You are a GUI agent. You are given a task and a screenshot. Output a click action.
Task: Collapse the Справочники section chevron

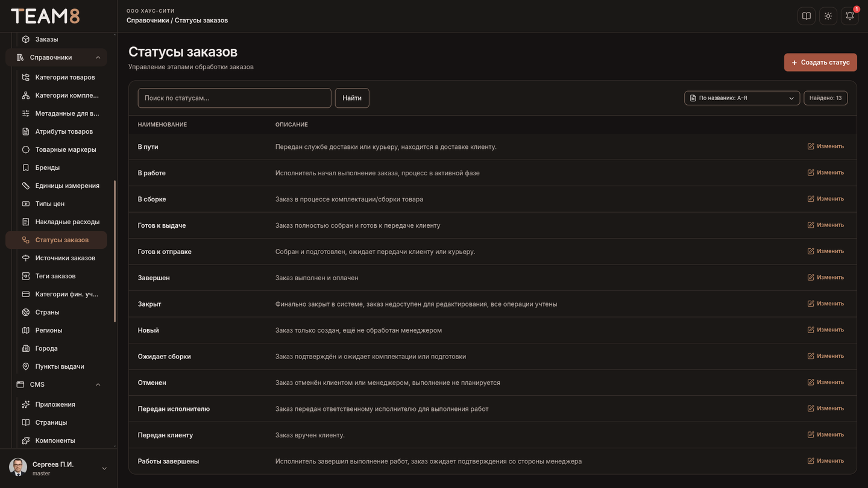[x=98, y=57]
